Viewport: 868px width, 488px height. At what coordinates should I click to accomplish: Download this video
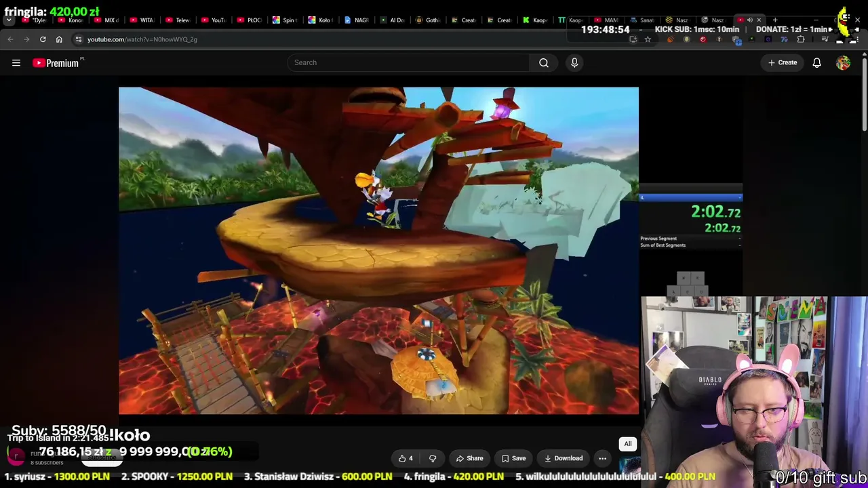coord(563,459)
